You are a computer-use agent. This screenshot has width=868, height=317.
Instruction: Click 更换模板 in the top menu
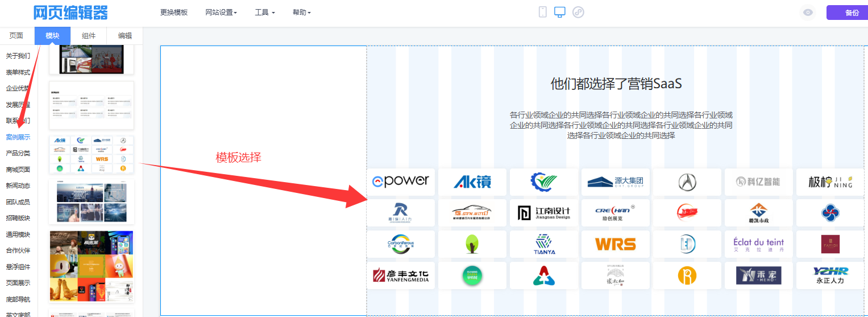tap(174, 13)
